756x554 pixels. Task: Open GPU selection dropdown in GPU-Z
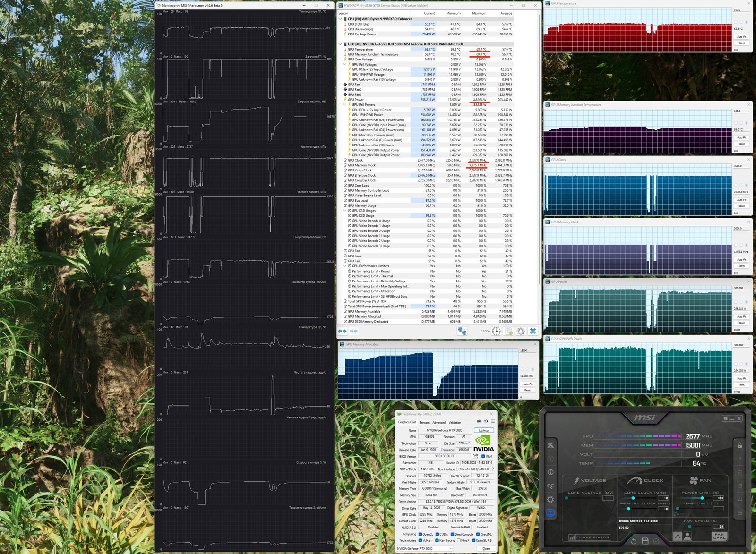tap(424, 548)
